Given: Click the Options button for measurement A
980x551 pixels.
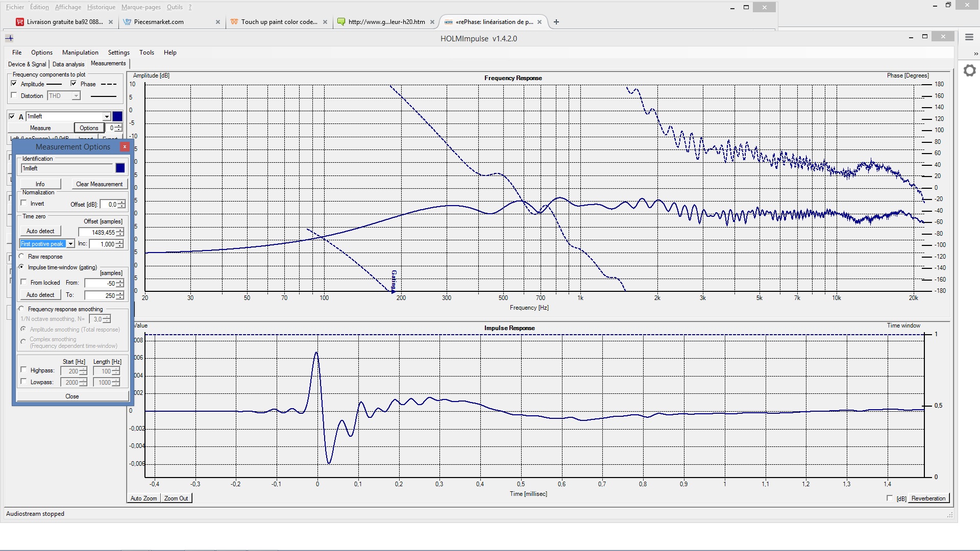Looking at the screenshot, I should pos(89,128).
